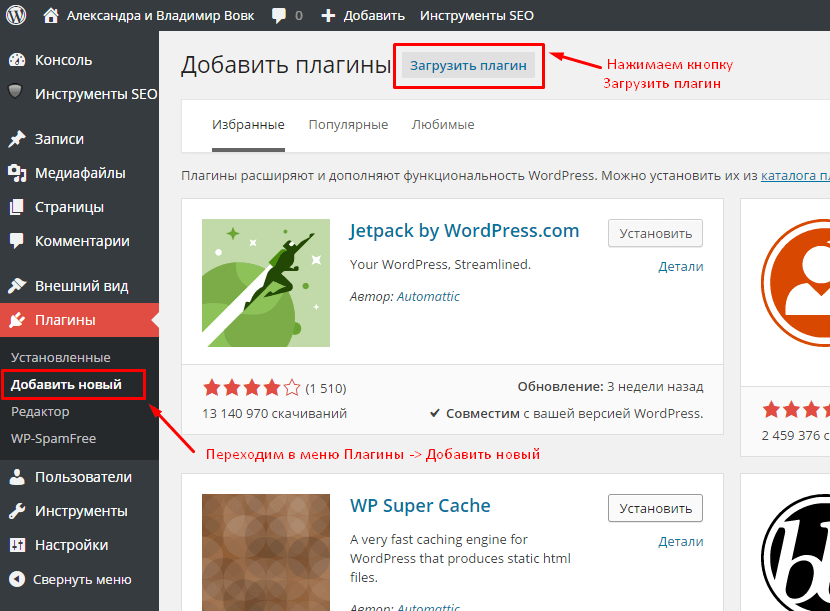The width and height of the screenshot is (830, 611).
Task: Click the Настройки sliders icon
Action: (17, 545)
